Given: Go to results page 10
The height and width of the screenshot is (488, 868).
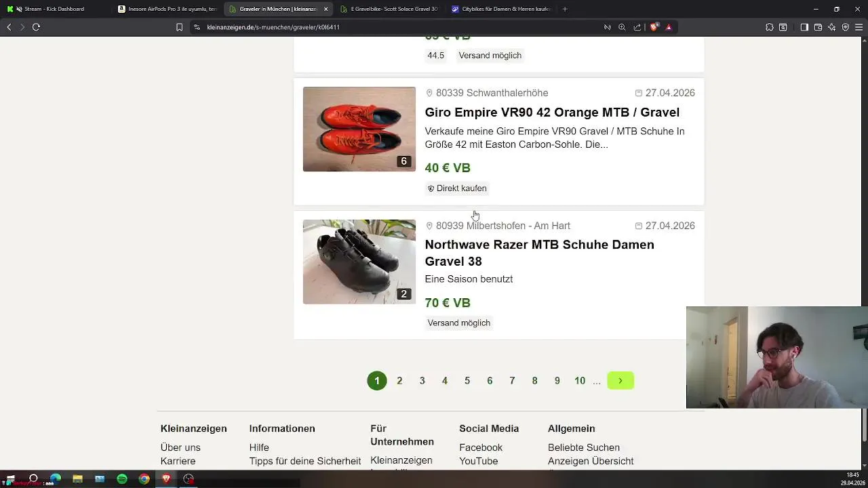Looking at the screenshot, I should click(x=580, y=381).
